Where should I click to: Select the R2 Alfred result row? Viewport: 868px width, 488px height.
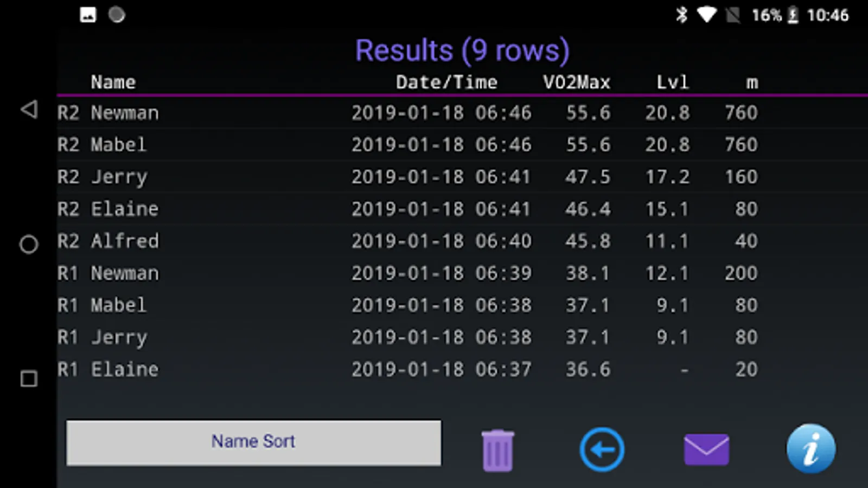[407, 241]
